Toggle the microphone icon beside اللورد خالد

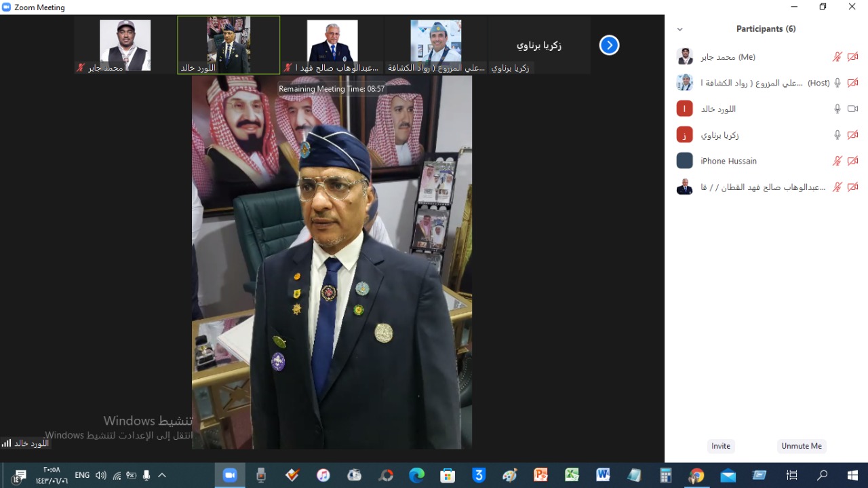pyautogui.click(x=837, y=109)
